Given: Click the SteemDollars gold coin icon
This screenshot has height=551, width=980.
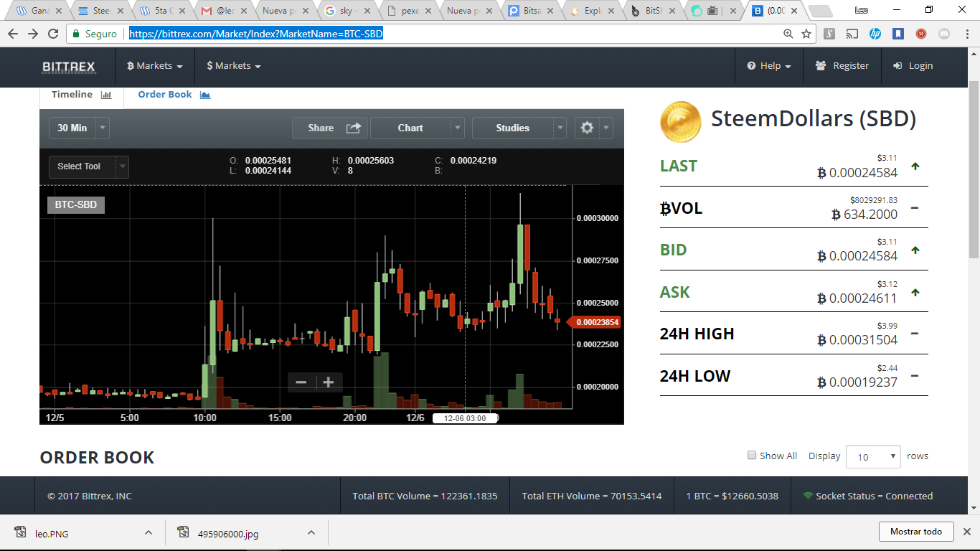Looking at the screenshot, I should pyautogui.click(x=680, y=122).
